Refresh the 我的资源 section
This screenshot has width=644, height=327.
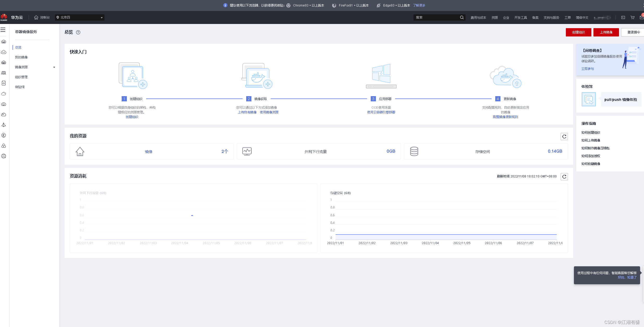click(x=564, y=137)
